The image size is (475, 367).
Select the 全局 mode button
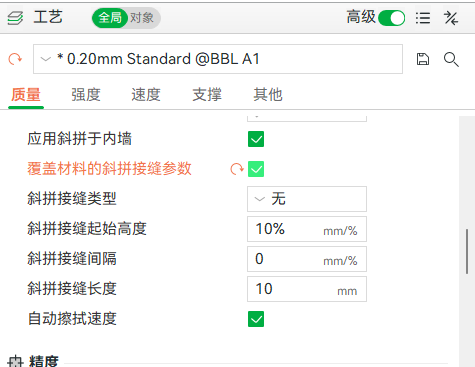(x=110, y=18)
